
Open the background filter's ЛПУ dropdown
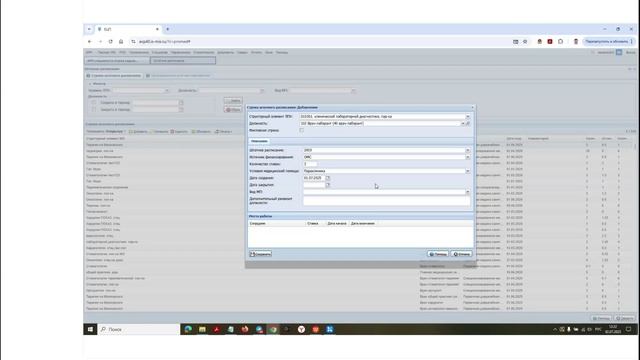[x=167, y=91]
